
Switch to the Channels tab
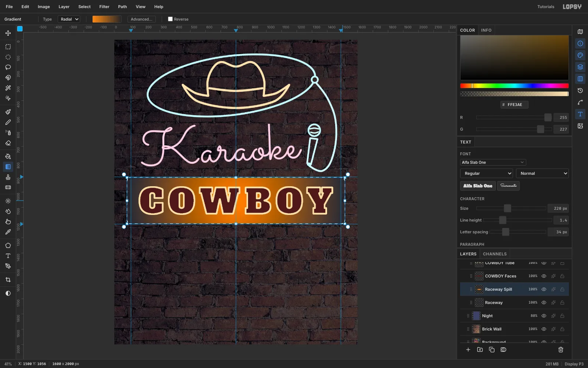[495, 254]
